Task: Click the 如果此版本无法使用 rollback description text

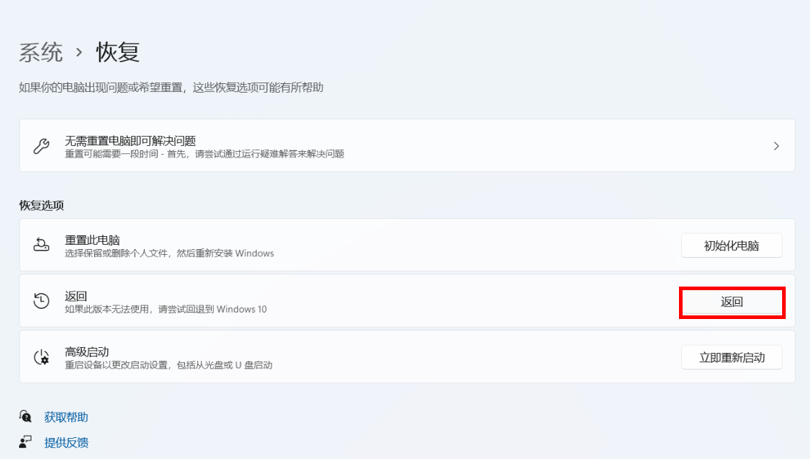Action: coord(166,309)
